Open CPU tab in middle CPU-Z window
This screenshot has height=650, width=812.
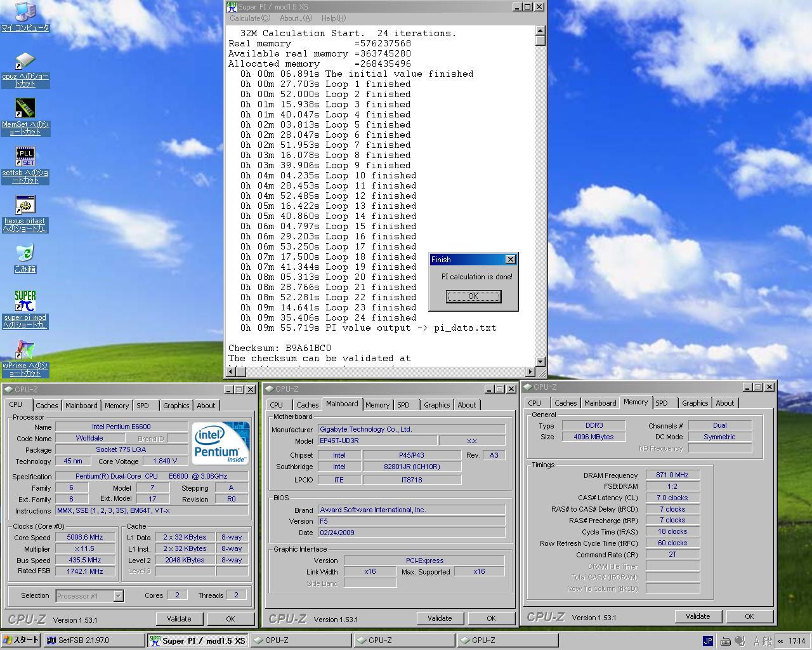click(277, 405)
